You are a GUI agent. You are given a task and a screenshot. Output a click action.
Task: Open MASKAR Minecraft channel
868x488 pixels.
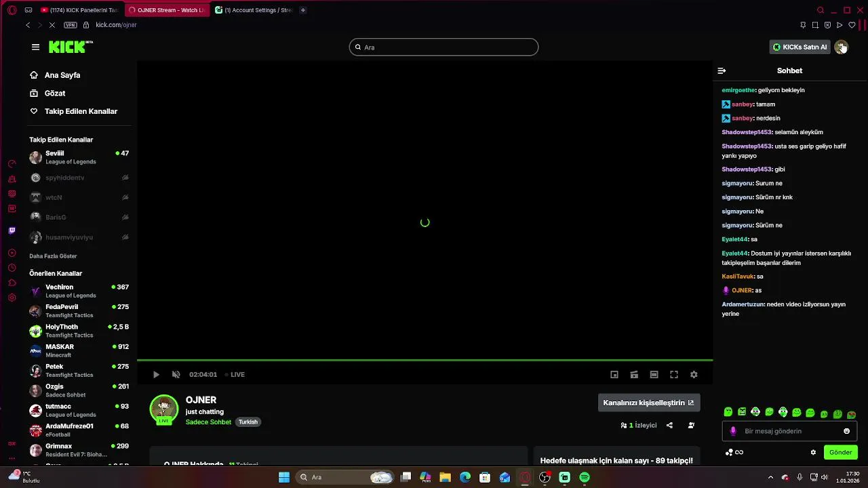click(79, 350)
